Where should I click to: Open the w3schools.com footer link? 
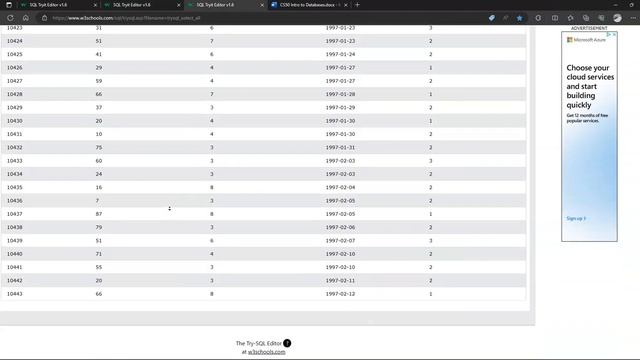pos(267,352)
